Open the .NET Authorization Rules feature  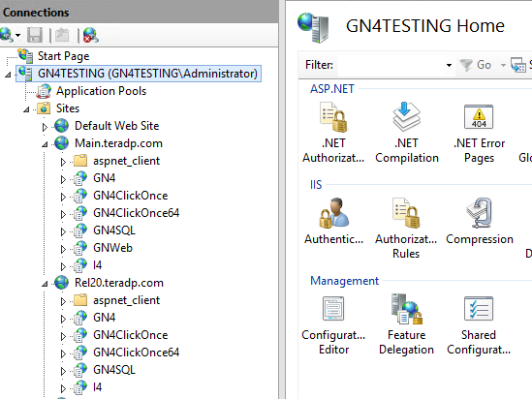coord(333,133)
